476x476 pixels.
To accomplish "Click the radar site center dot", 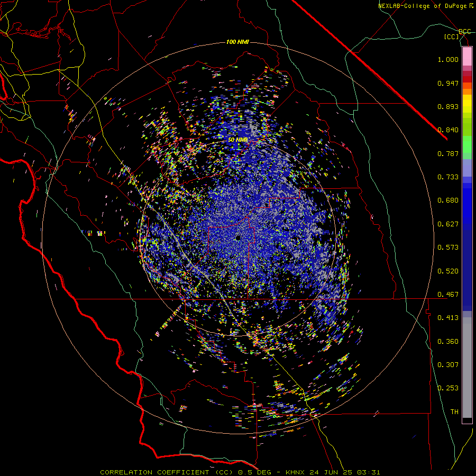I will (x=237, y=237).
